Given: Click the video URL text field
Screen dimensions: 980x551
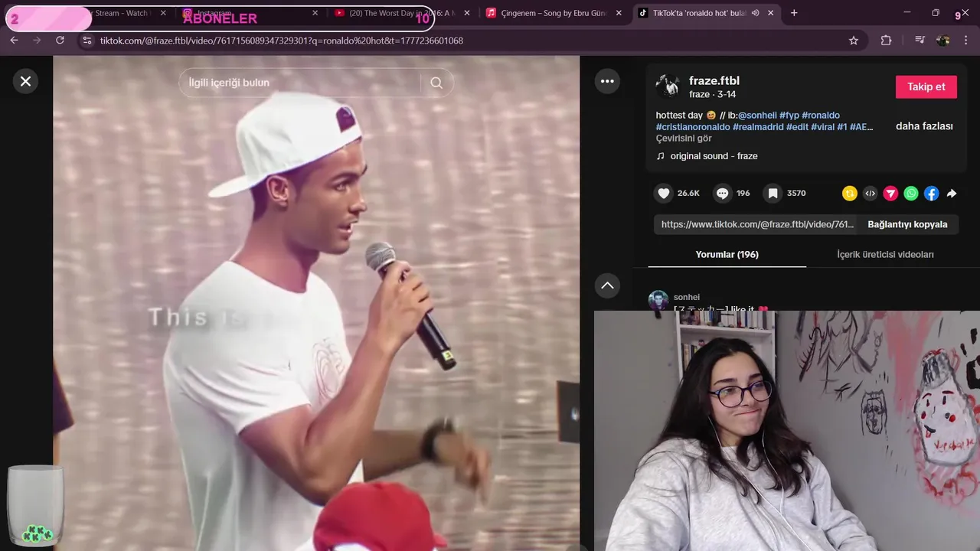Looking at the screenshot, I should [756, 224].
